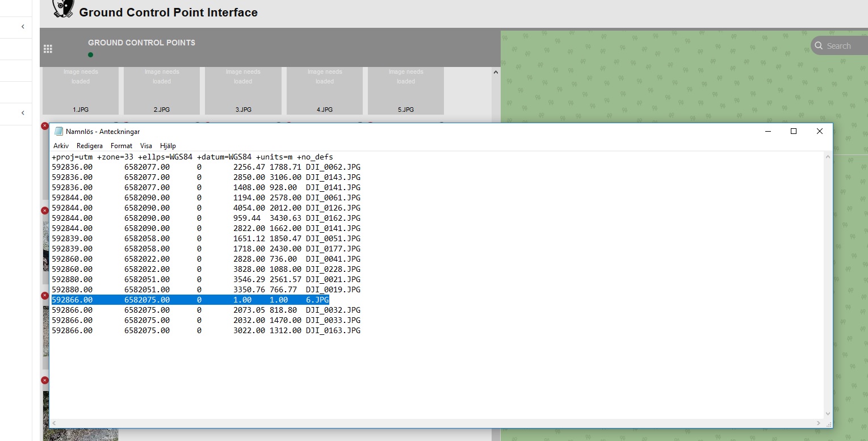
Task: Collapse the upper left sidebar panel chevron
Action: (x=23, y=27)
